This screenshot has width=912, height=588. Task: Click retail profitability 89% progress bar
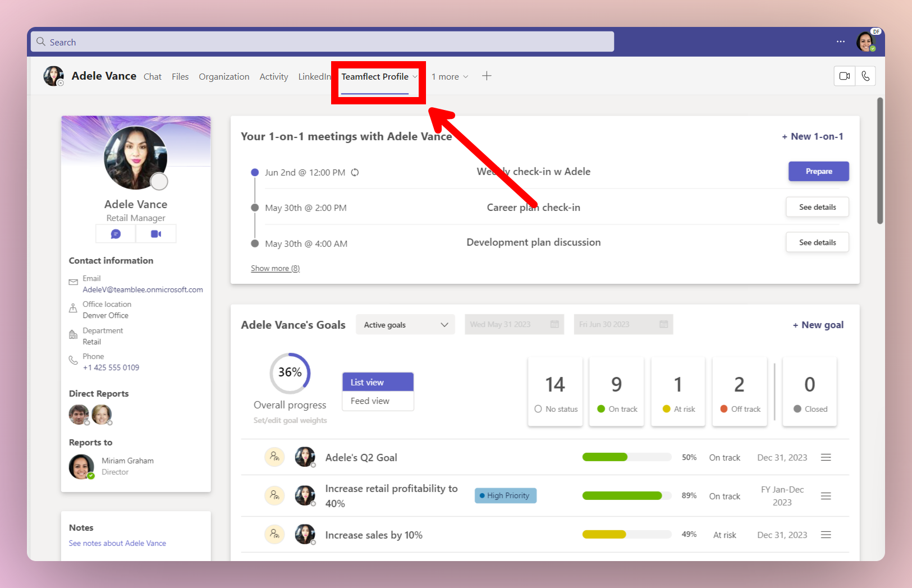(x=627, y=495)
